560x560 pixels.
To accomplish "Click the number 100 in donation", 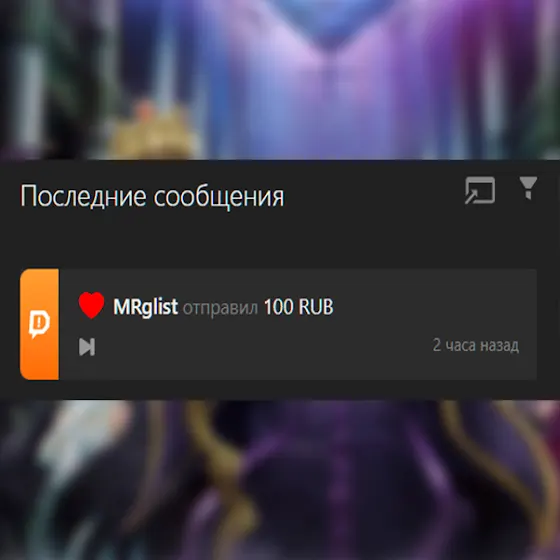I will (278, 307).
